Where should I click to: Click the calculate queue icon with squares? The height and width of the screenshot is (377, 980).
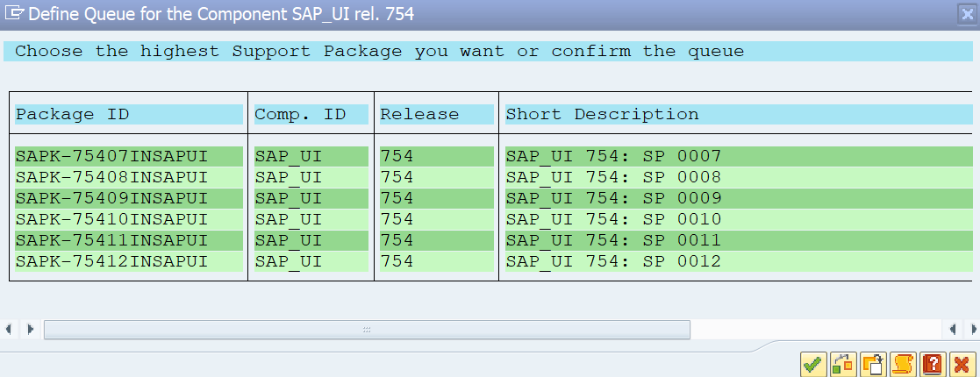pyautogui.click(x=843, y=364)
